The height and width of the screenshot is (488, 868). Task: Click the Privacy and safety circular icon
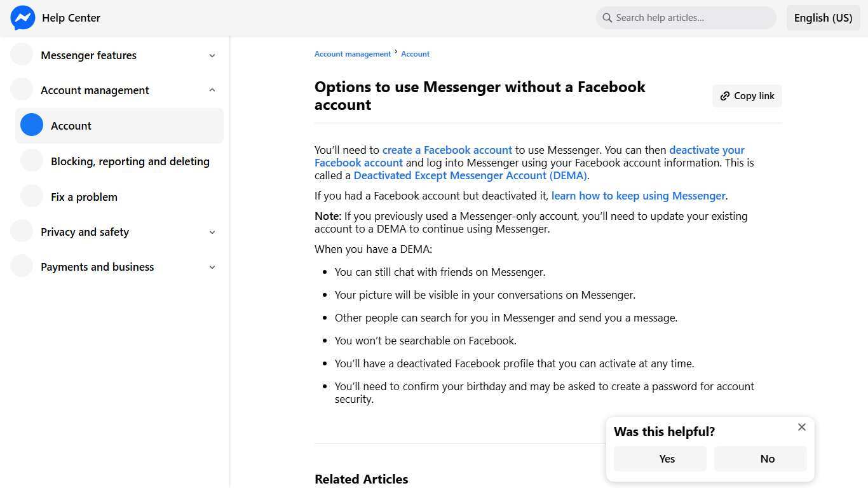tap(21, 231)
